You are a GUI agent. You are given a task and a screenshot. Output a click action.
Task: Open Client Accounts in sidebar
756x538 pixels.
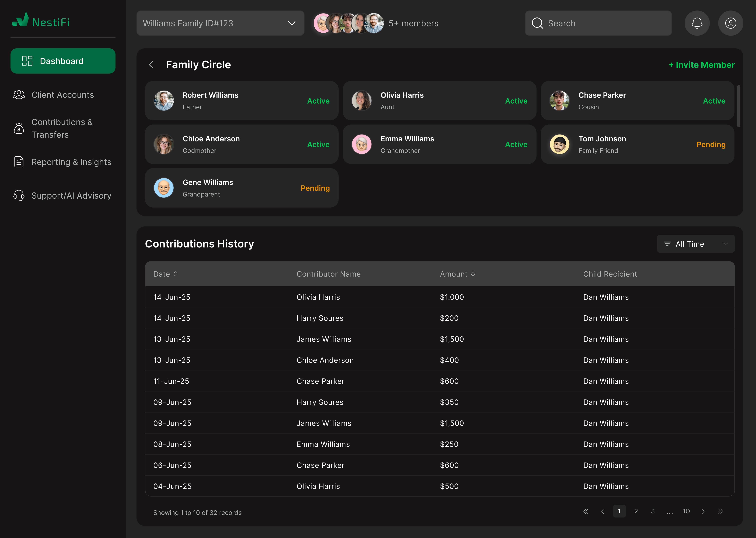pos(62,95)
